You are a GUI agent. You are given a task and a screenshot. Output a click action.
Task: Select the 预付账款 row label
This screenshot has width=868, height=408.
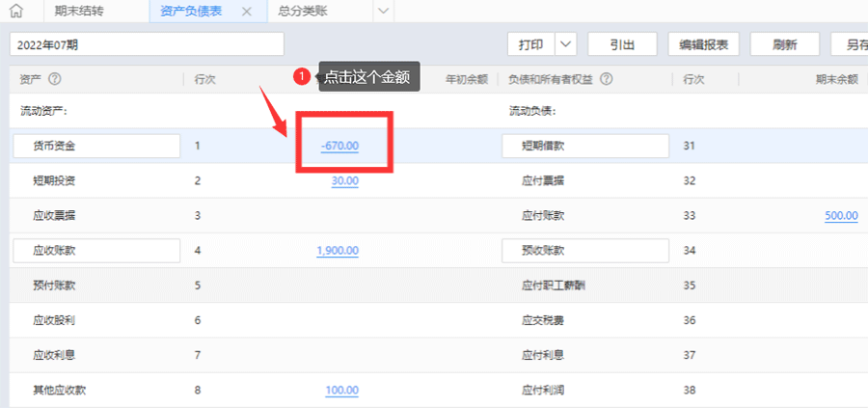coord(54,286)
